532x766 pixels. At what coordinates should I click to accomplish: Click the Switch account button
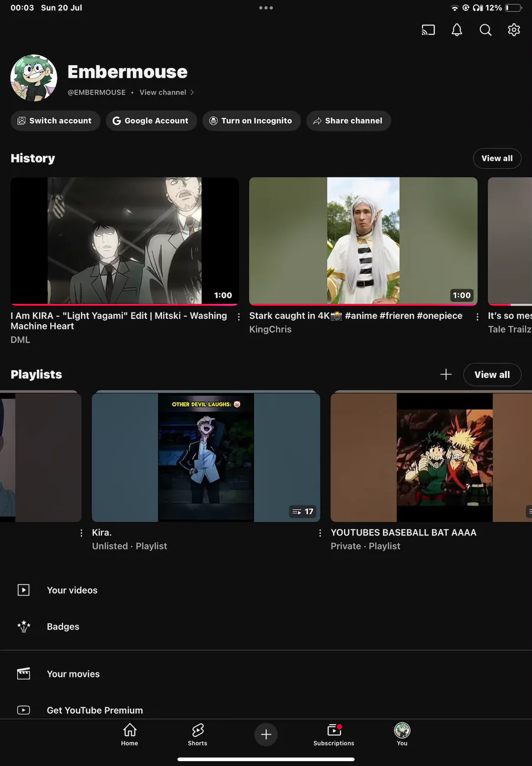55,121
